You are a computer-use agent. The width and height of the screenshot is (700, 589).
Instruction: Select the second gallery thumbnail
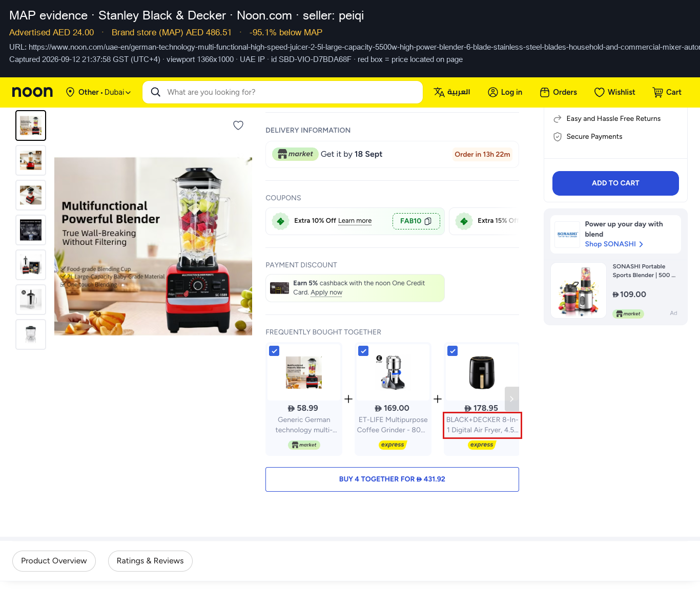point(31,160)
